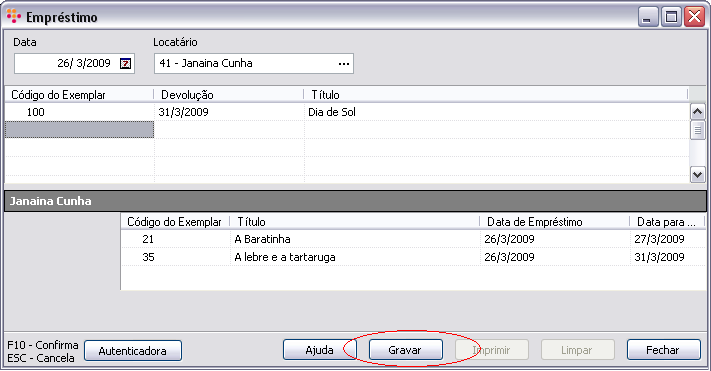This screenshot has width=711, height=371.
Task: Click the Locatário lookup ellipsis button
Action: tap(344, 64)
